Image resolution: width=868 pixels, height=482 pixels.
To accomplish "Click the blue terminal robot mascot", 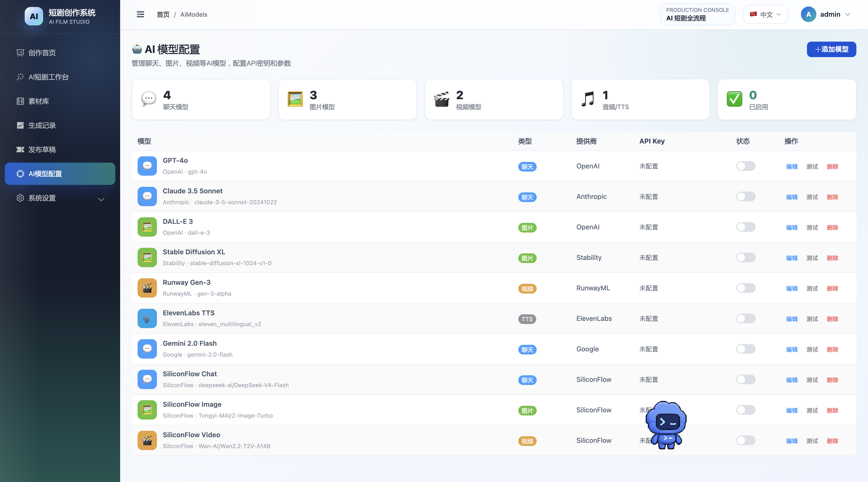I will [666, 425].
